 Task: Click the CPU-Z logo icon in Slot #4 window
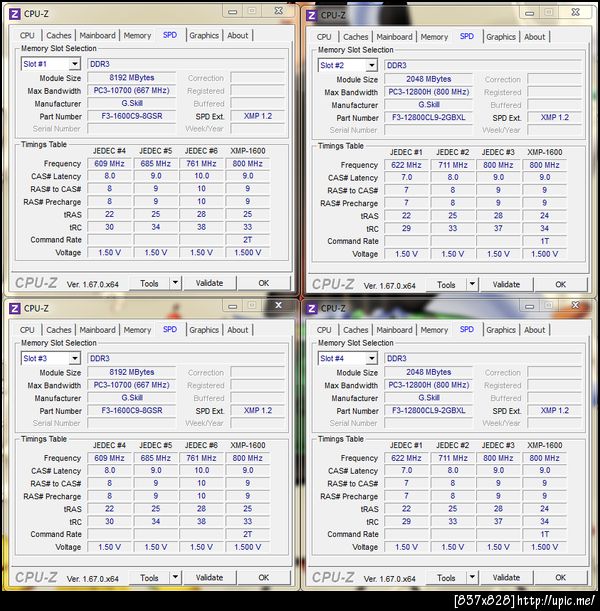[x=311, y=309]
